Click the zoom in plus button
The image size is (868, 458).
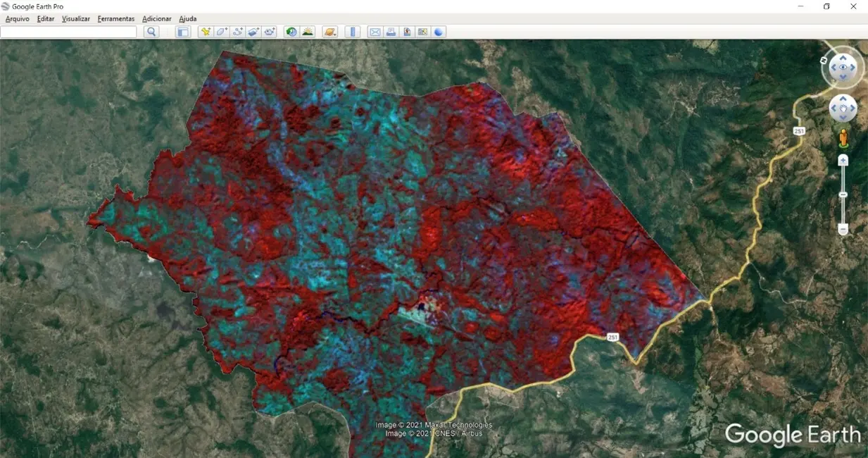843,161
